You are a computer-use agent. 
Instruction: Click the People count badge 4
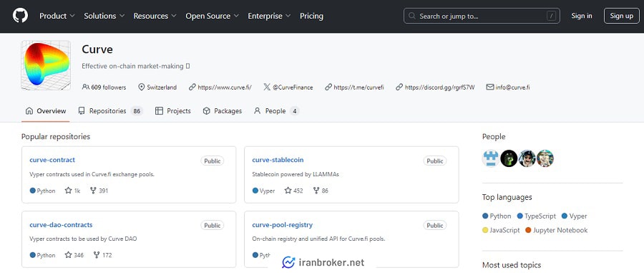(294, 111)
